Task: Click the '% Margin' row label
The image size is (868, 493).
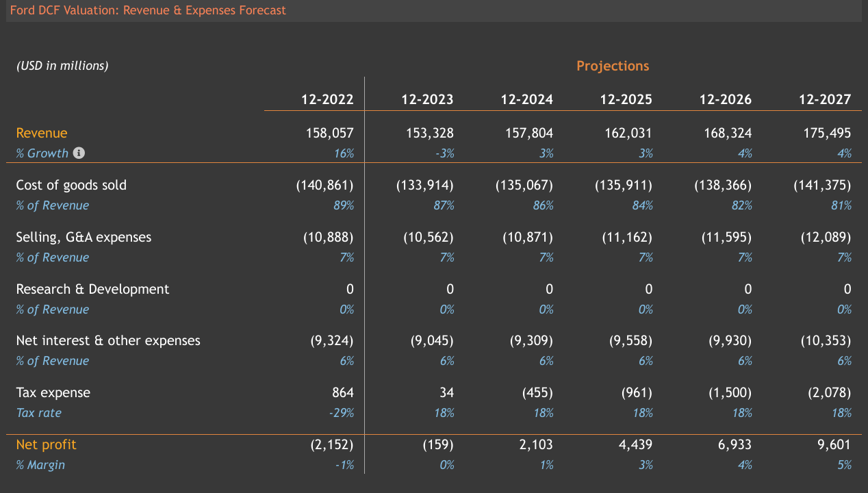Action: [40, 465]
